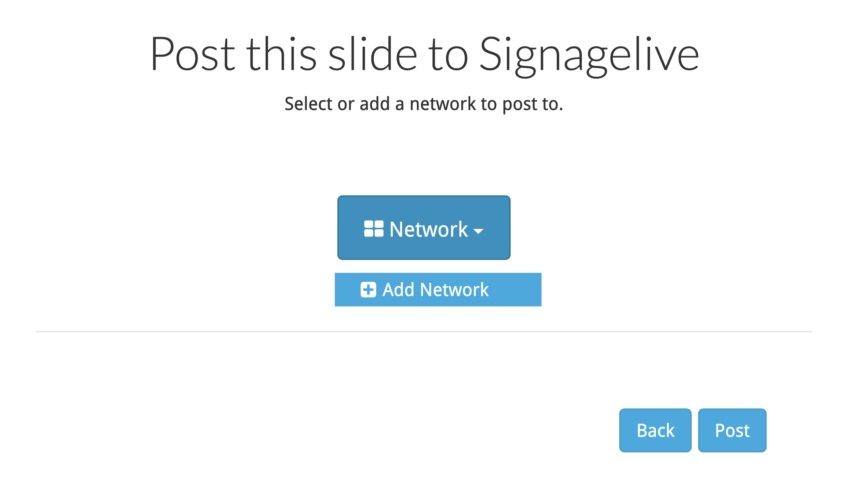Click the plus icon beside Add Network
This screenshot has width=868, height=489.
pyautogui.click(x=368, y=290)
